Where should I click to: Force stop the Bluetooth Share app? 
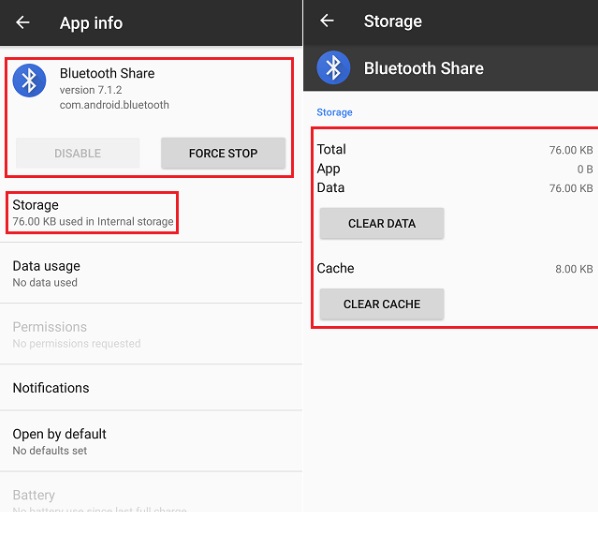tap(223, 153)
